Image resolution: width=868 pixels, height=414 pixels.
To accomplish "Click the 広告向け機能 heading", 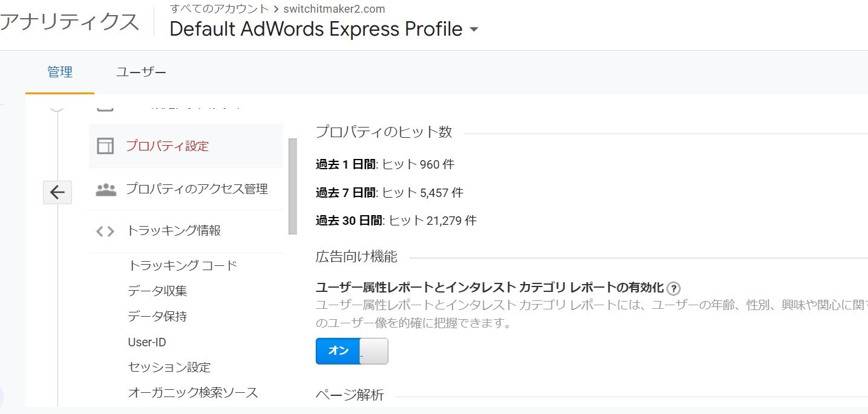I will point(356,257).
